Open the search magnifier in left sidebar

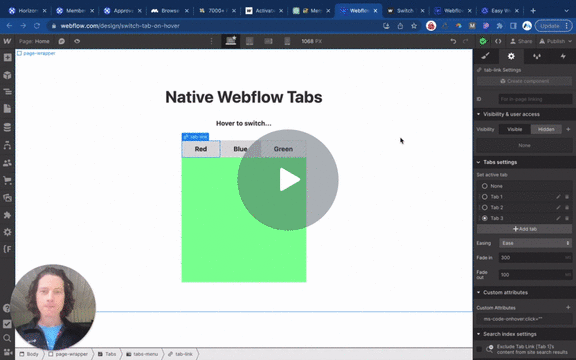pos(7,338)
